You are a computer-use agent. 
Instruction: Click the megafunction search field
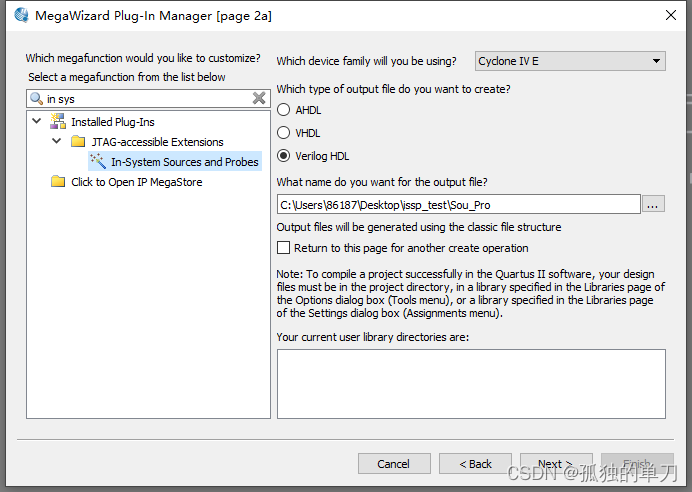point(148,98)
